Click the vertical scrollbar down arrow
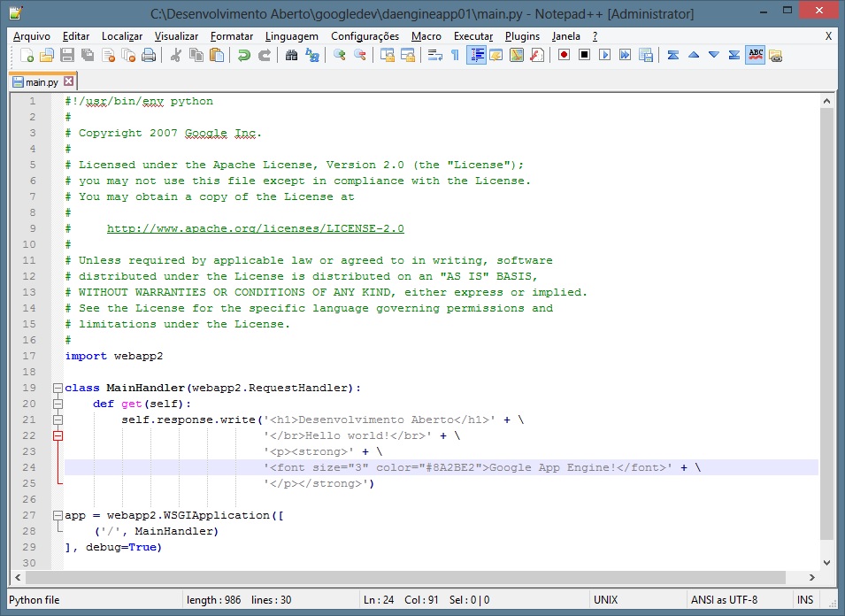The image size is (845, 616). coord(826,562)
